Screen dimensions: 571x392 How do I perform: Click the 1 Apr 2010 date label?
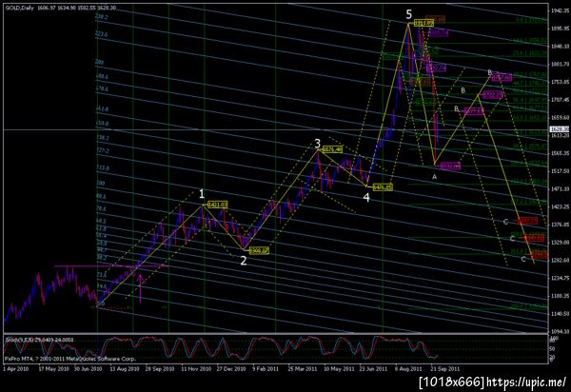(15, 369)
